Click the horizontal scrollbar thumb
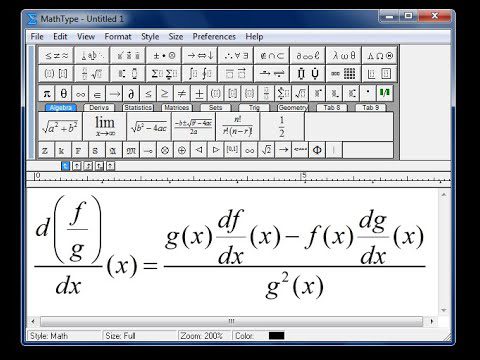The image size is (480, 360). click(231, 321)
